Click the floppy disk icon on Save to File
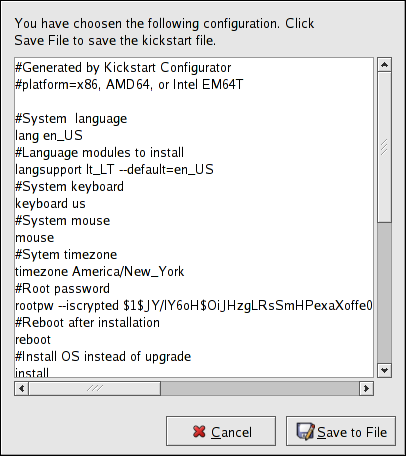This screenshot has width=406, height=456. pos(305,431)
